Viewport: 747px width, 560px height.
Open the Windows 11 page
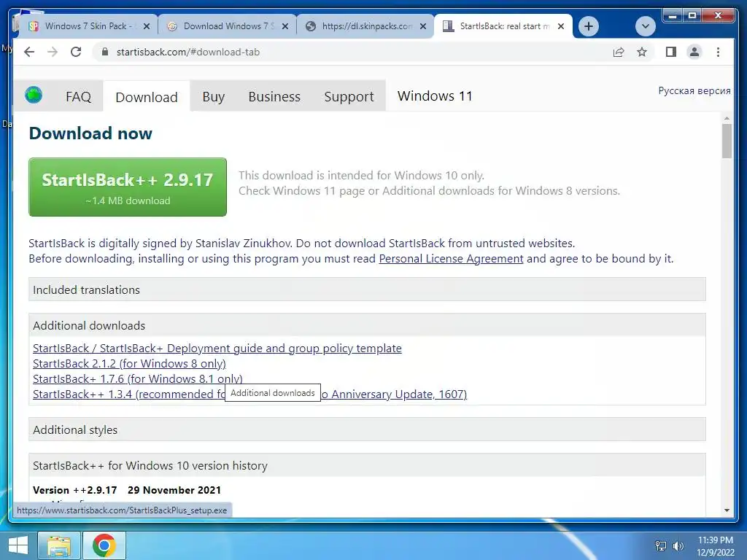435,96
